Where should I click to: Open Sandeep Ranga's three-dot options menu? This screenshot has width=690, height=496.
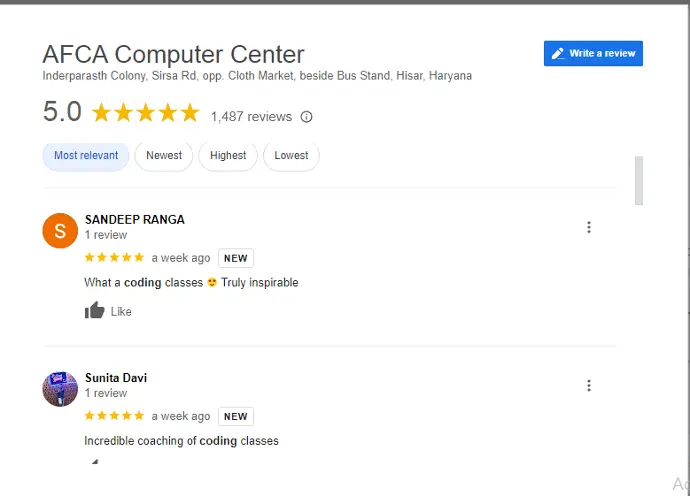pyautogui.click(x=589, y=228)
